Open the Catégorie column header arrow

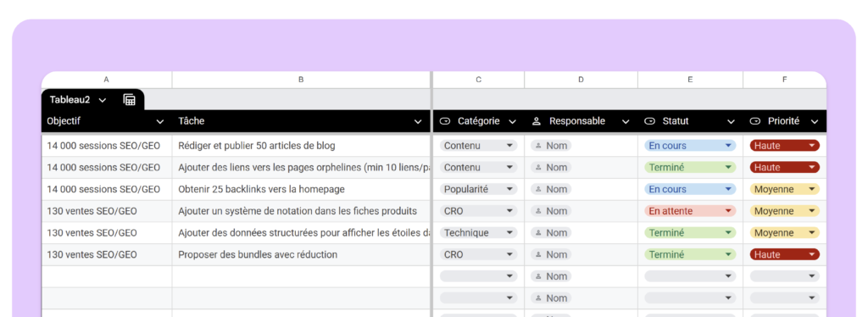coord(513,122)
